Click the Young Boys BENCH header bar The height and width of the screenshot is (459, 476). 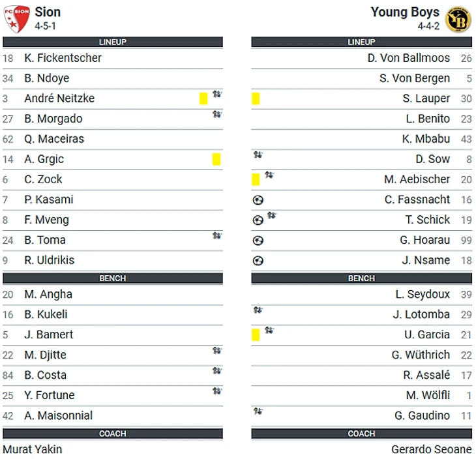click(x=361, y=278)
